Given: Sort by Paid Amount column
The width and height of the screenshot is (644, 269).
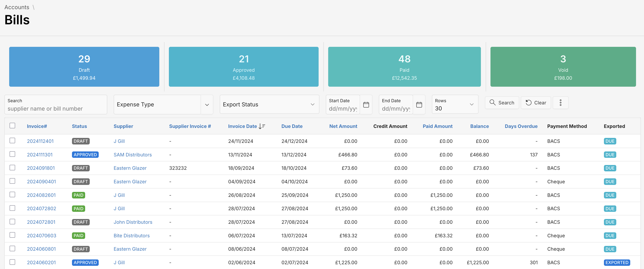Looking at the screenshot, I should click(437, 126).
